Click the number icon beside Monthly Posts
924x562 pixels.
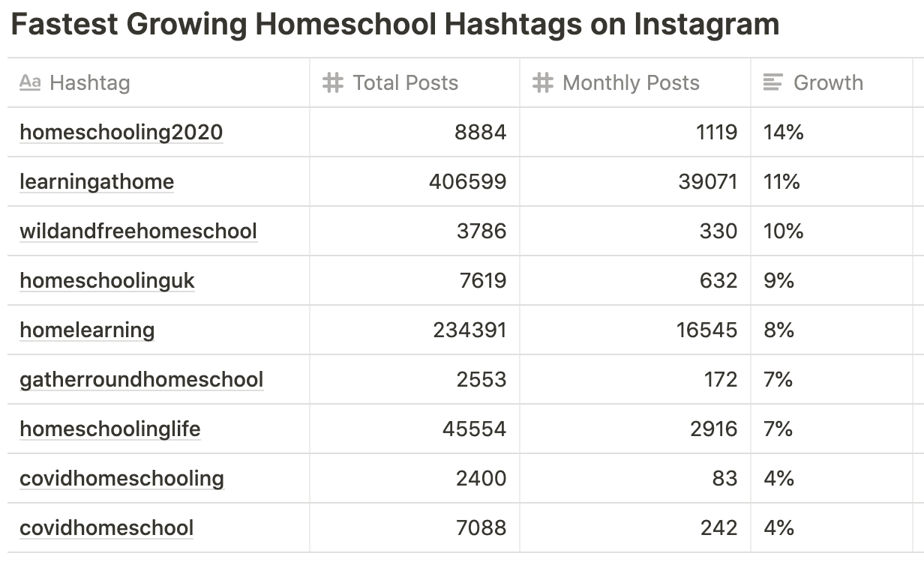click(543, 82)
